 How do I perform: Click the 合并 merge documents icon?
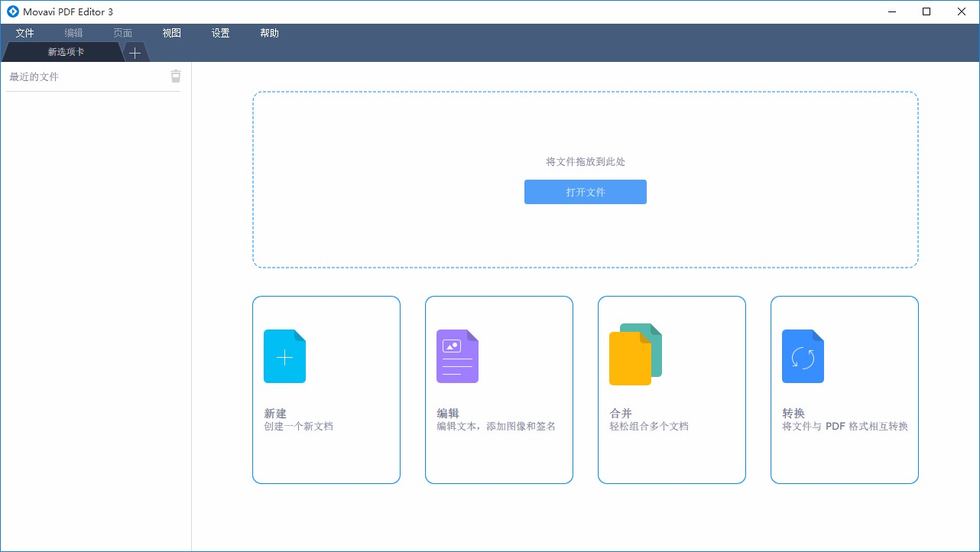(634, 354)
